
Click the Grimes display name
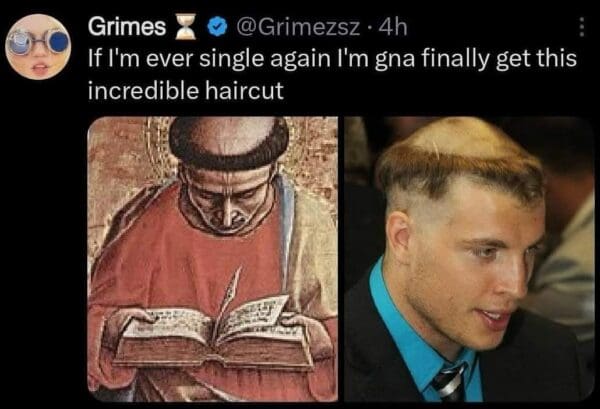pyautogui.click(x=127, y=27)
